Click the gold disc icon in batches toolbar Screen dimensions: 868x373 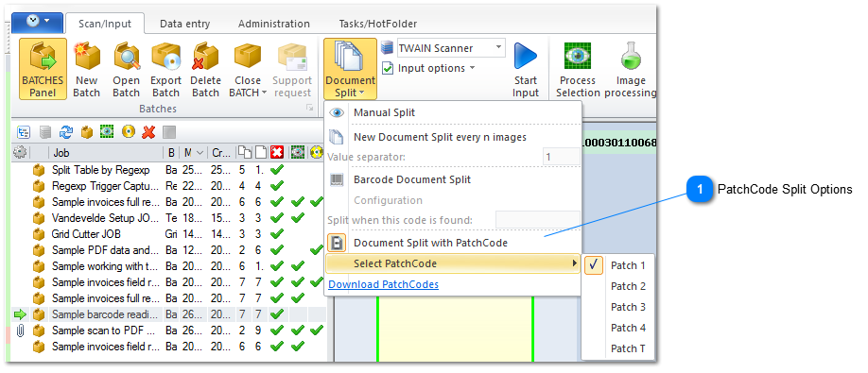click(x=128, y=132)
